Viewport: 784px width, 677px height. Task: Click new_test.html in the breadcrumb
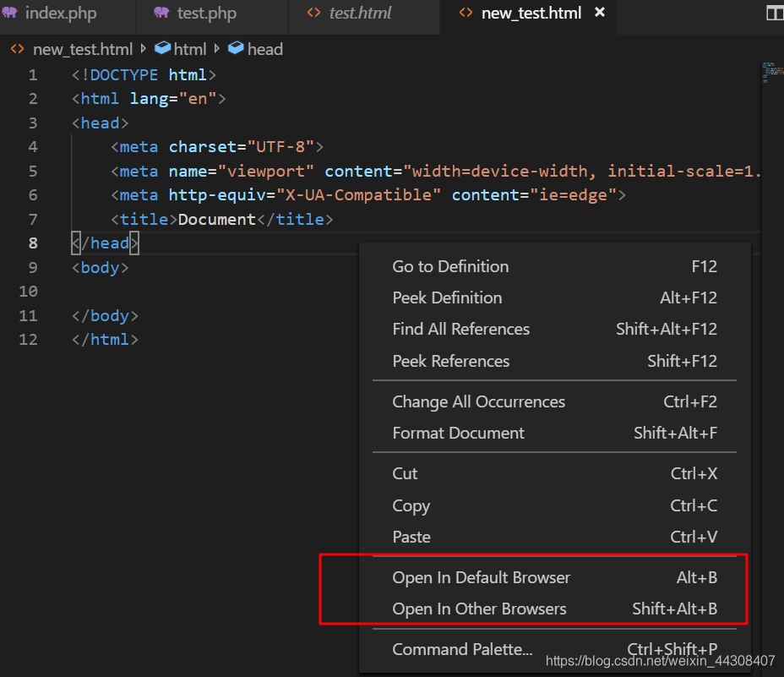pos(83,49)
